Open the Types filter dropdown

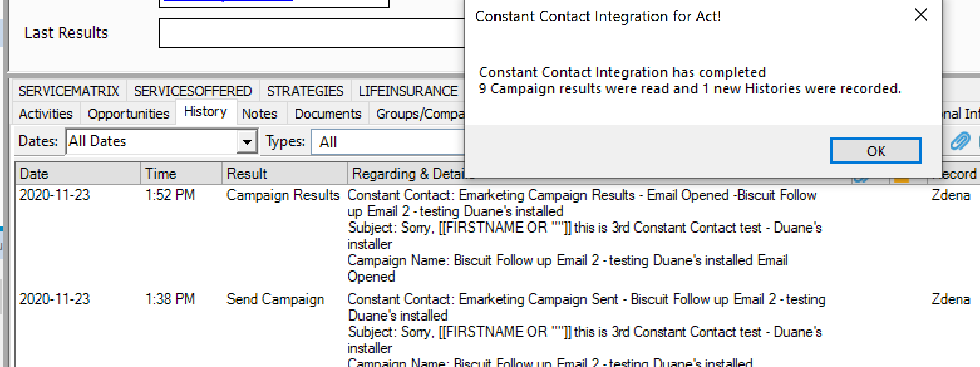[x=388, y=142]
